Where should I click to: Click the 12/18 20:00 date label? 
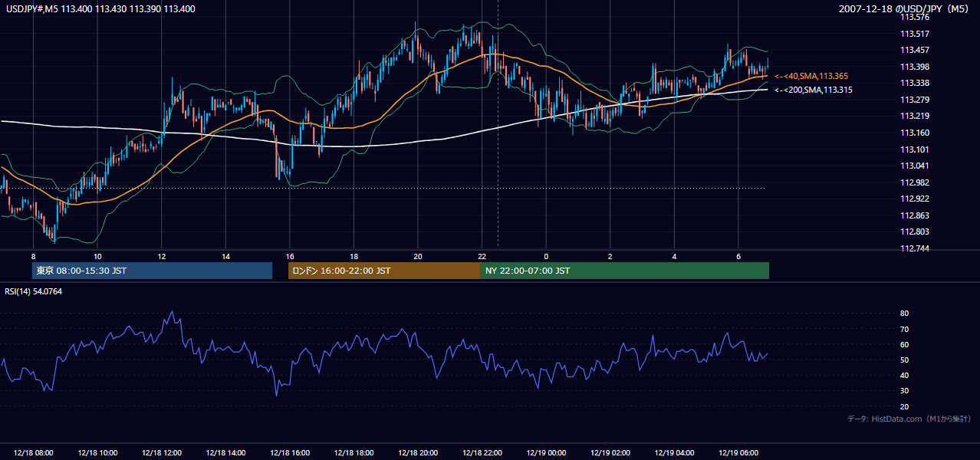click(x=418, y=453)
